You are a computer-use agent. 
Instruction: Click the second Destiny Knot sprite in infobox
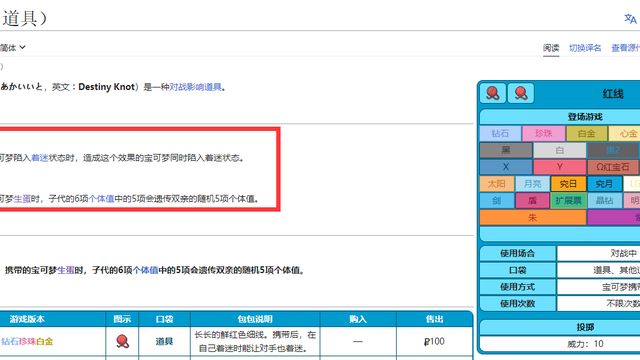[520, 93]
